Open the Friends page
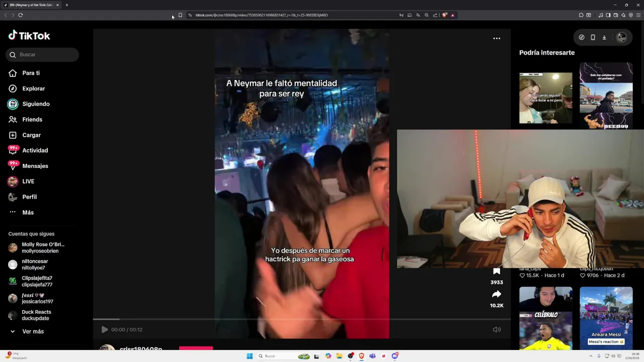Viewport: 644px width, 362px height. tap(25, 120)
